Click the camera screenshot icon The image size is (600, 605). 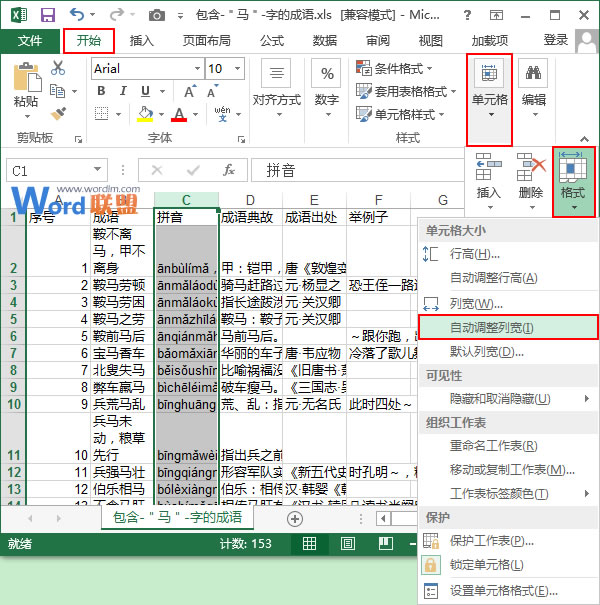coord(157,15)
